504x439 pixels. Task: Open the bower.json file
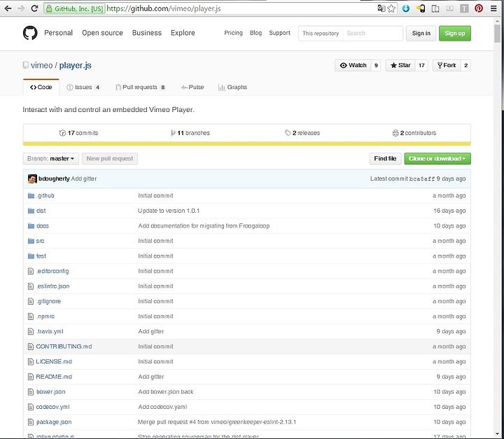tap(51, 391)
